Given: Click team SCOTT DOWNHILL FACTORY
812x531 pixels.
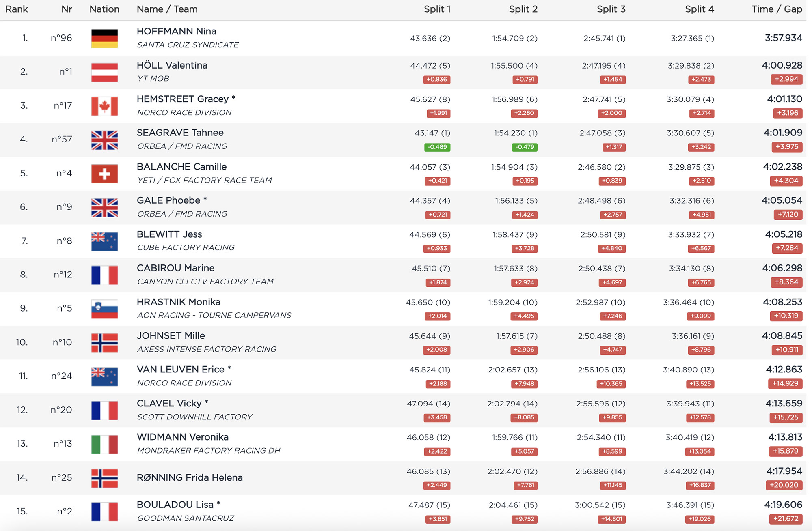Looking at the screenshot, I should [x=195, y=417].
